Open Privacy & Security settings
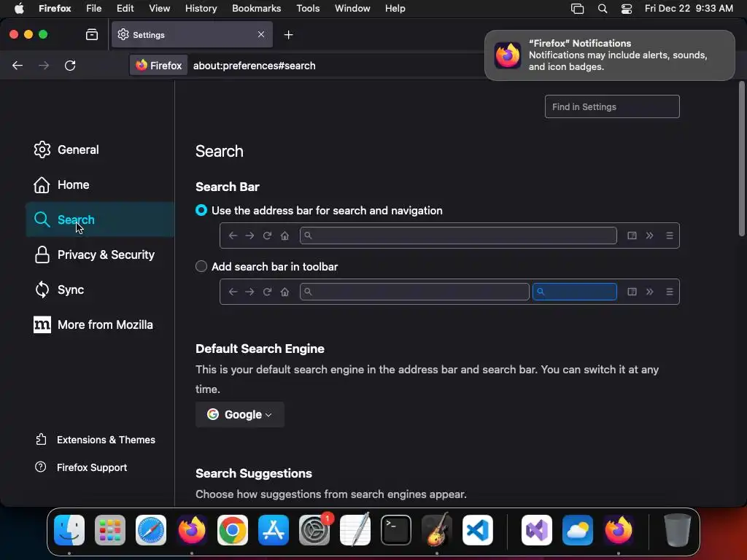The image size is (747, 560). click(94, 254)
